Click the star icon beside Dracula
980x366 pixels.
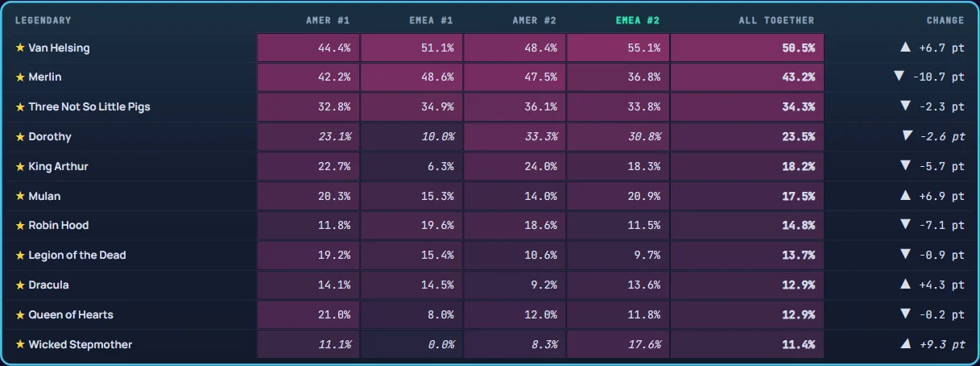[21, 285]
